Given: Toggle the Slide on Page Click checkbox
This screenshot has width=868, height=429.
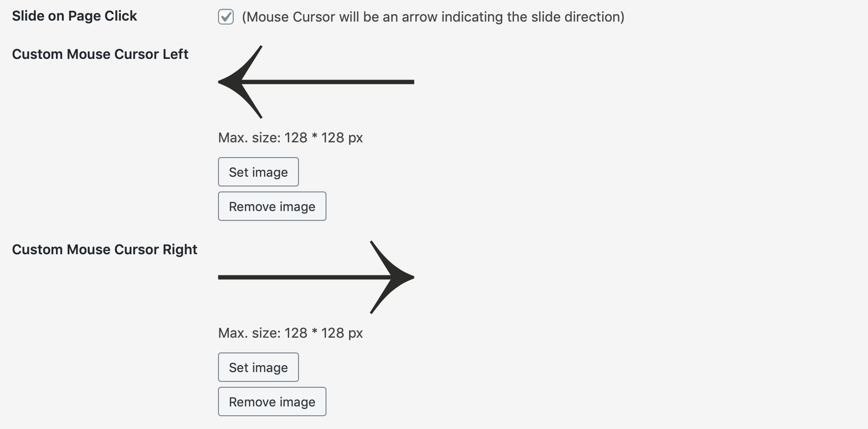Looking at the screenshot, I should click(226, 17).
